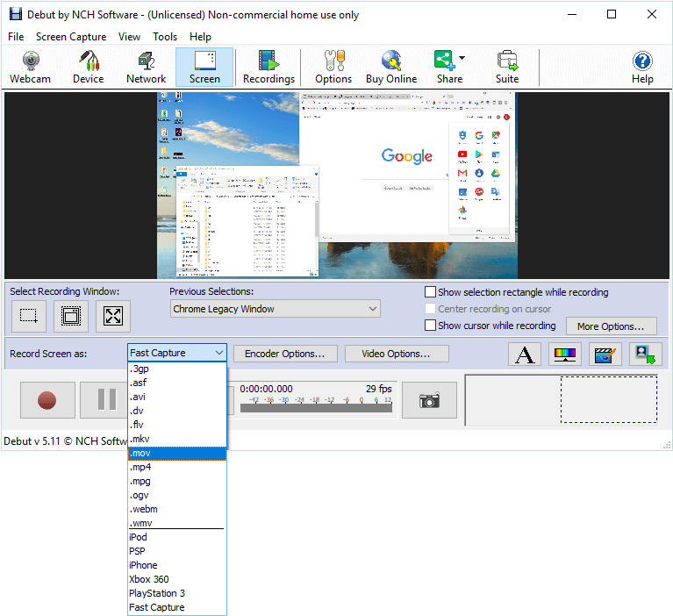This screenshot has width=673, height=616.
Task: Choose Fast Capture list entry
Action: click(x=177, y=607)
